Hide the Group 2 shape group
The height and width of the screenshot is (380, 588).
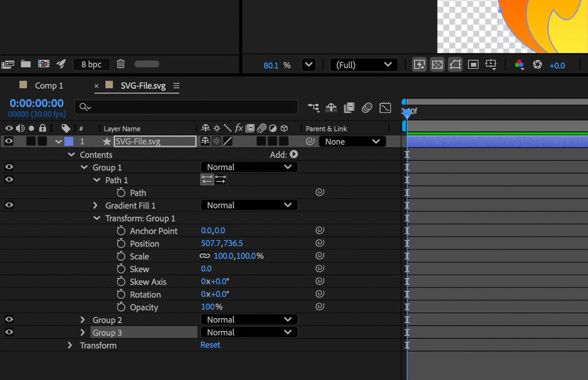[x=8, y=319]
